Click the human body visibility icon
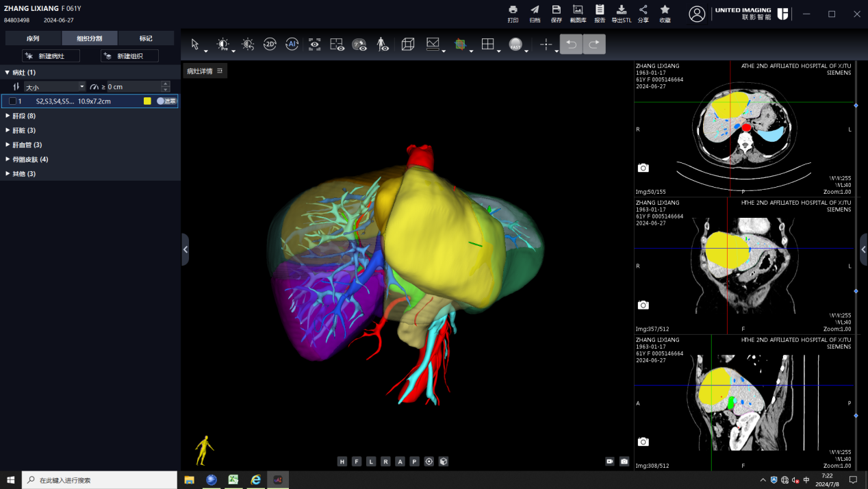Image resolution: width=868 pixels, height=489 pixels. click(382, 45)
